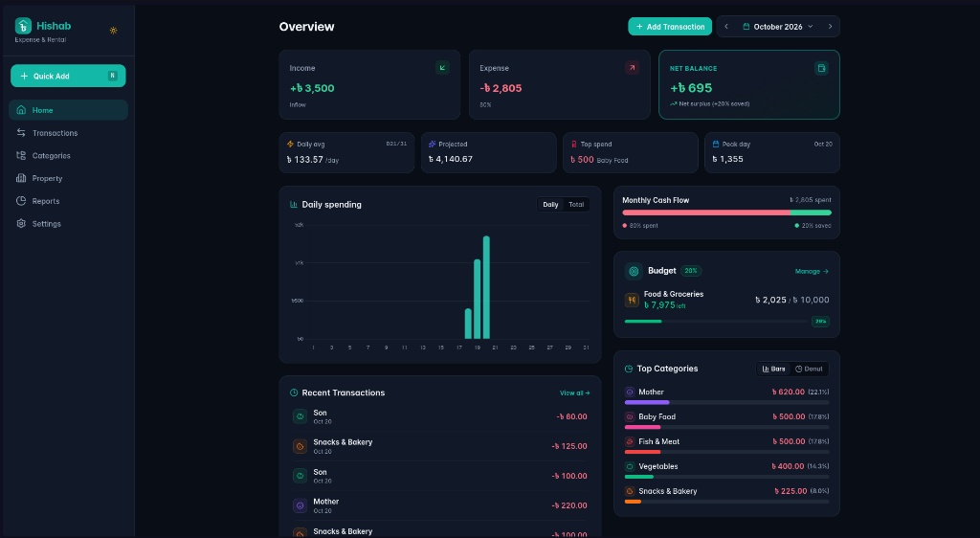980x538 pixels.
Task: Click the Vegetables category icon
Action: point(630,466)
